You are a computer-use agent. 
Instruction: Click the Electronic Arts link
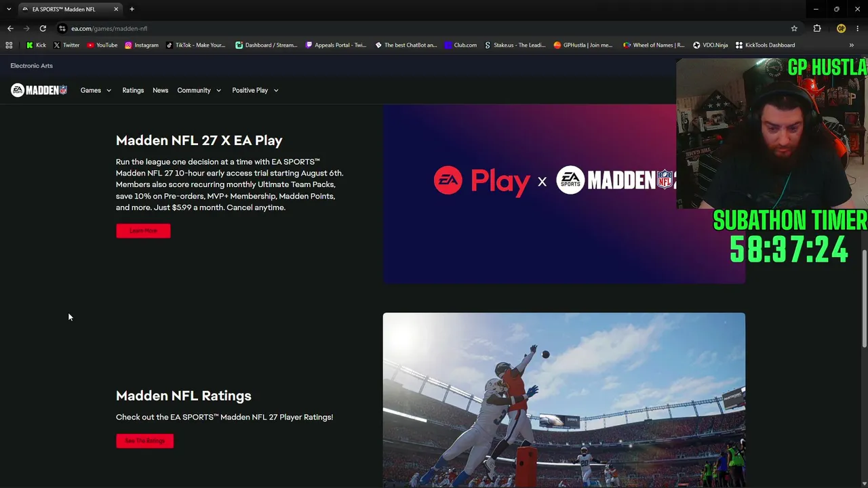(x=31, y=66)
